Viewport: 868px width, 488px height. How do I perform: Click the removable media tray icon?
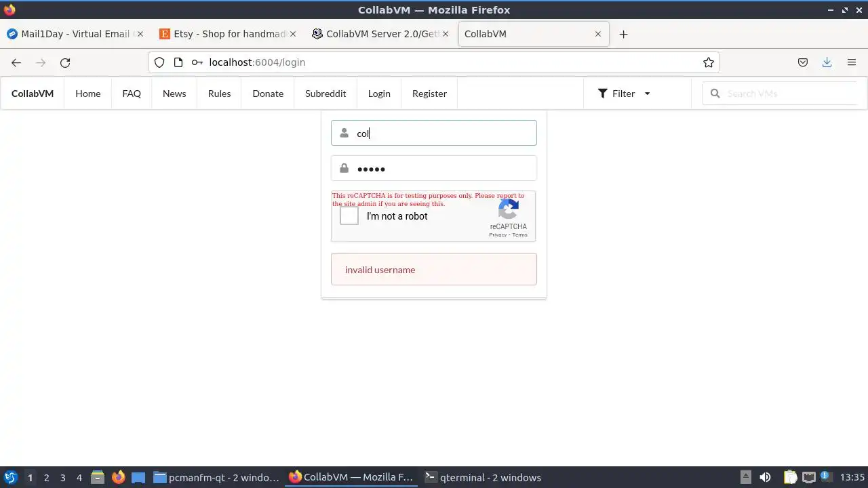[745, 477]
